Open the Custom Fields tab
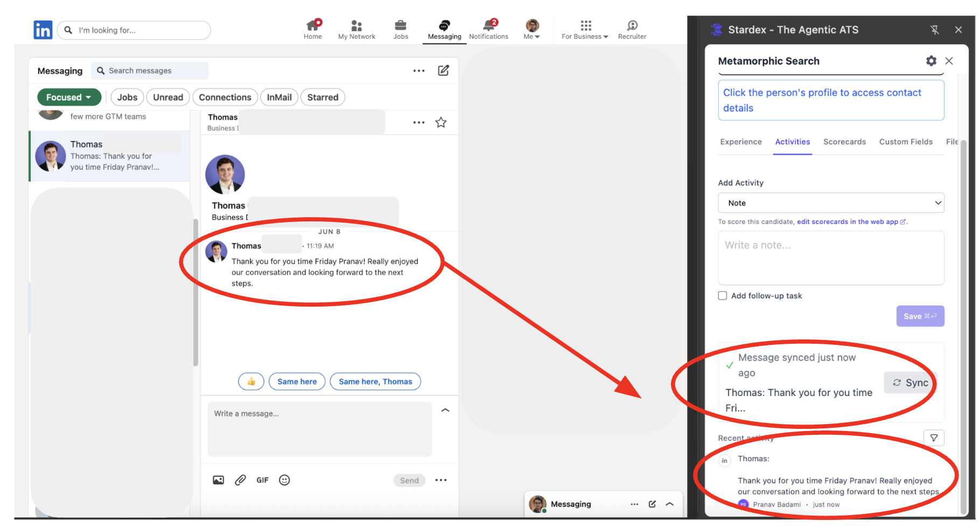Image resolution: width=980 pixels, height=528 pixels. pyautogui.click(x=906, y=142)
